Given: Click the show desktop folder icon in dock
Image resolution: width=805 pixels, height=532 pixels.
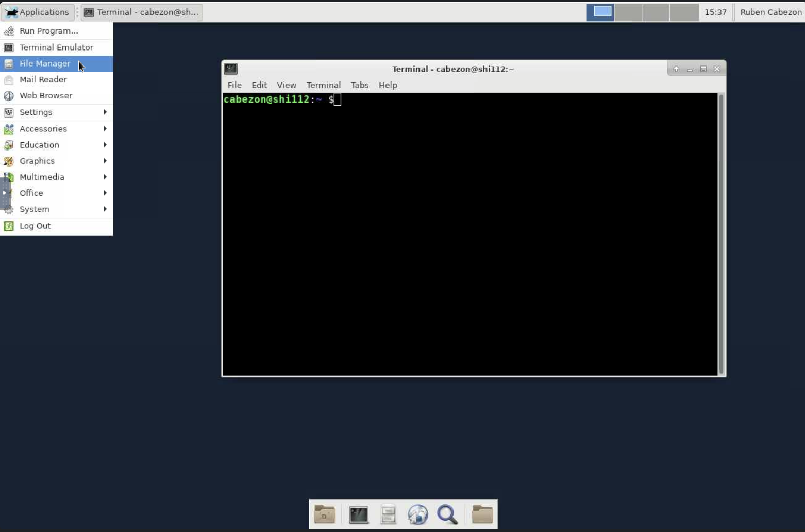Looking at the screenshot, I should pyautogui.click(x=325, y=514).
